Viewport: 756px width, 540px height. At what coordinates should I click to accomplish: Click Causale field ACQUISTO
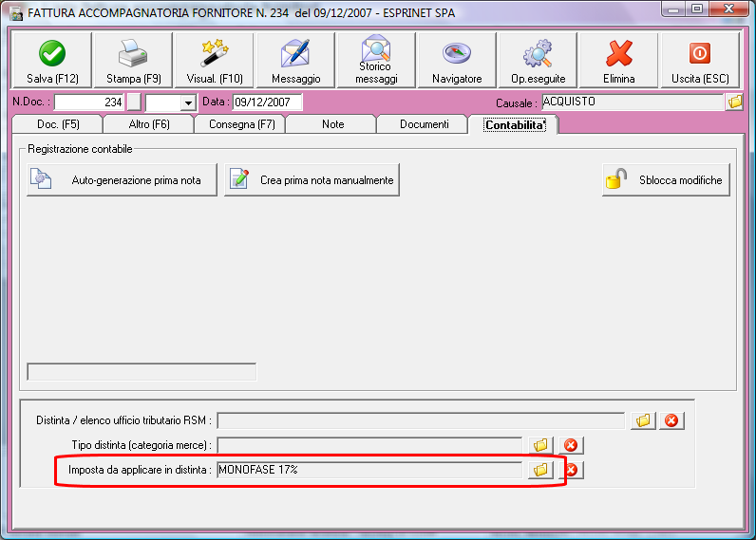point(633,102)
